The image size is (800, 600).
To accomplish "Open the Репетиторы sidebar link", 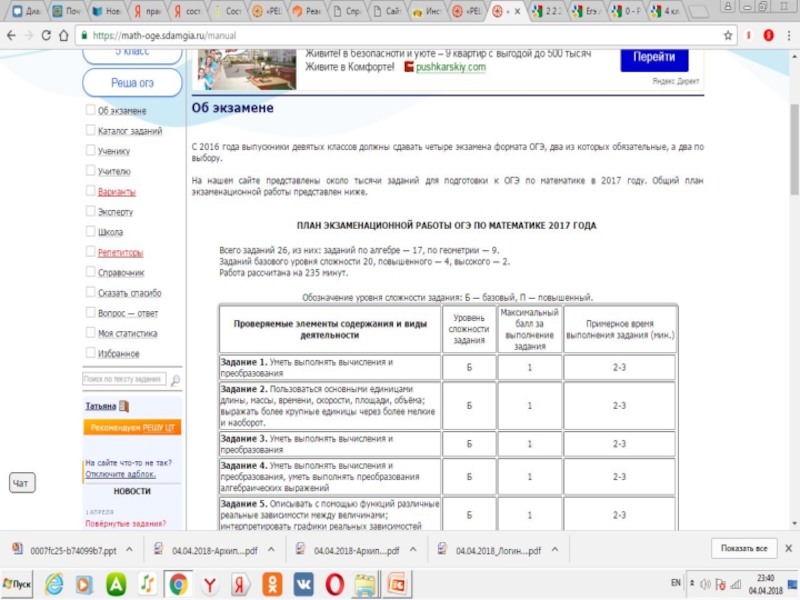I will tap(120, 253).
